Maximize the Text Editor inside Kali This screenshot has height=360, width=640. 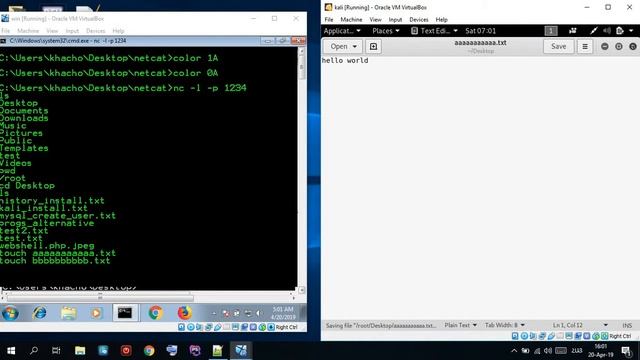(619, 47)
